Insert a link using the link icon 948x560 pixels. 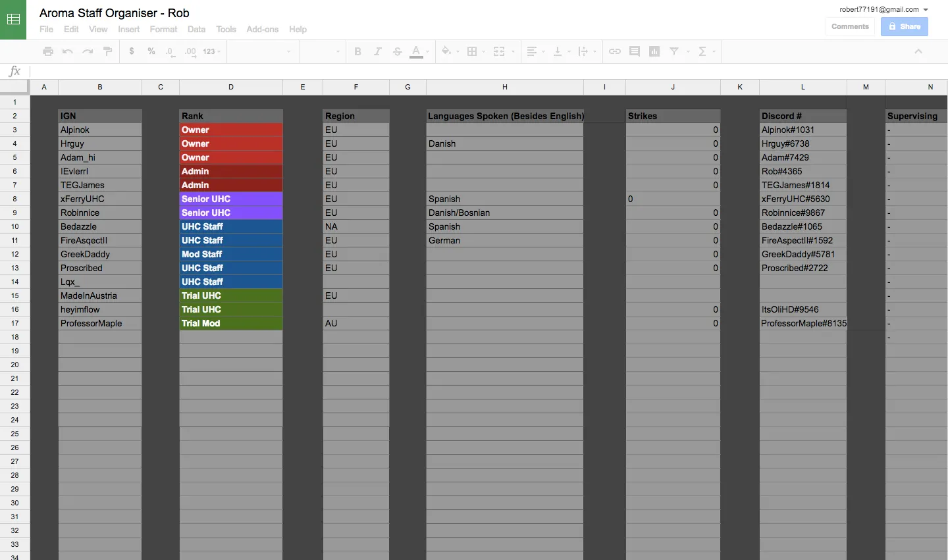click(x=614, y=51)
